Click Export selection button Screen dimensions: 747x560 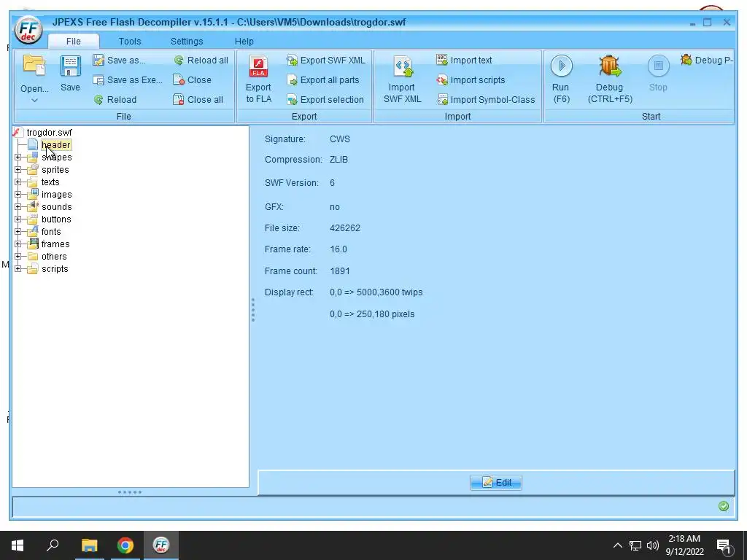325,99
